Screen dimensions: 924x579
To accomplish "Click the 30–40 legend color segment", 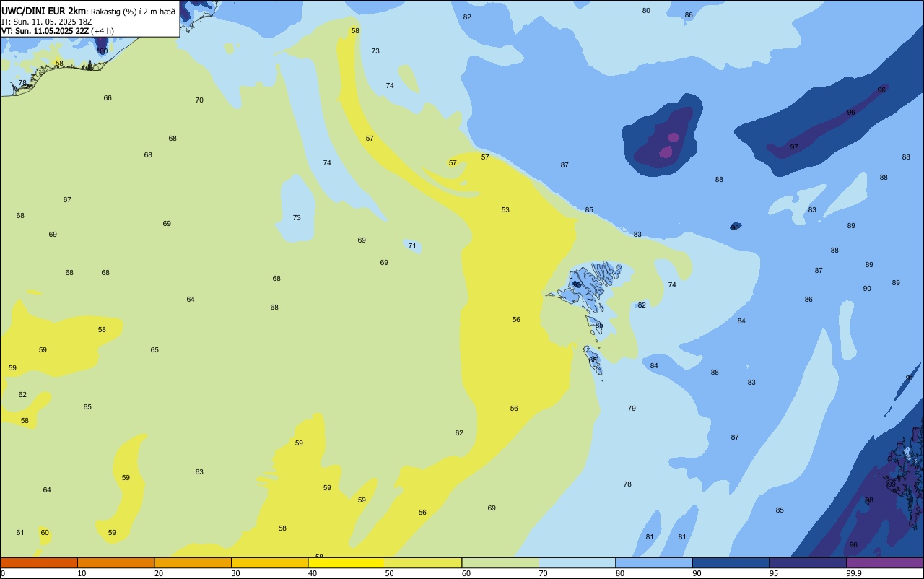I will click(269, 562).
